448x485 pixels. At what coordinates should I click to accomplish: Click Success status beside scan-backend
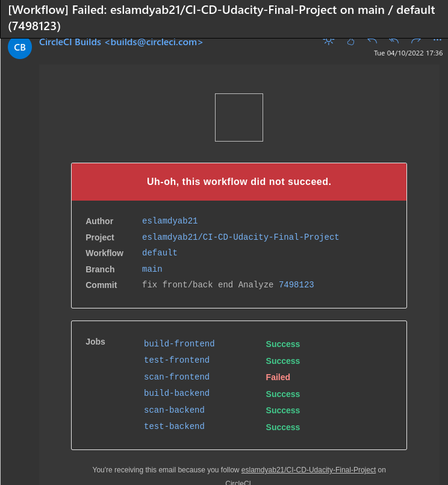pyautogui.click(x=283, y=410)
